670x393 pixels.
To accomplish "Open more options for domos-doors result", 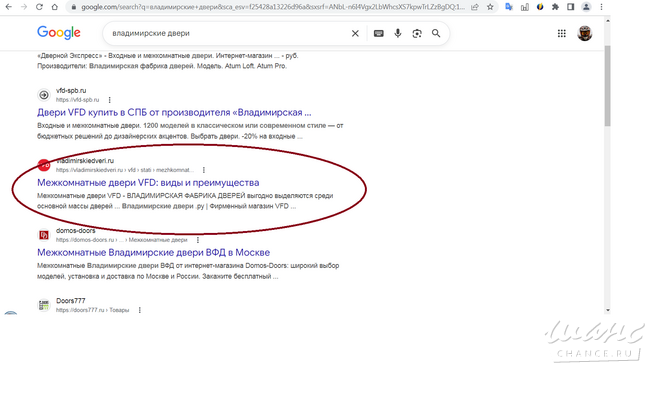I will pyautogui.click(x=198, y=240).
